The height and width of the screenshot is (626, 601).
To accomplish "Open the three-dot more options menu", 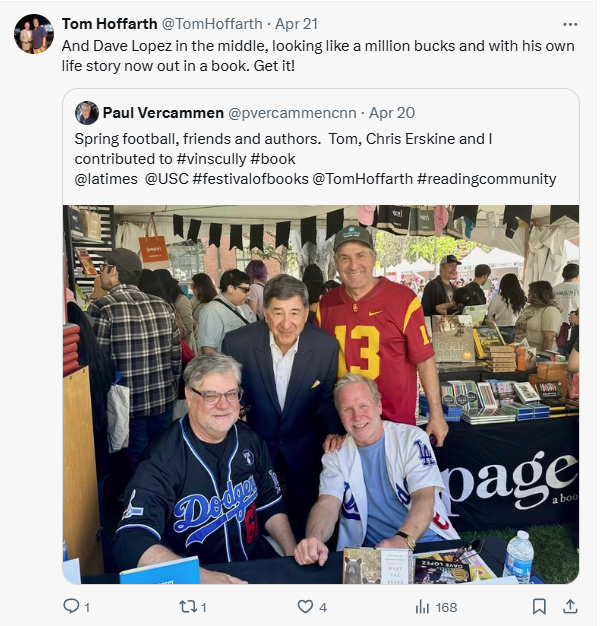I will tap(570, 24).
